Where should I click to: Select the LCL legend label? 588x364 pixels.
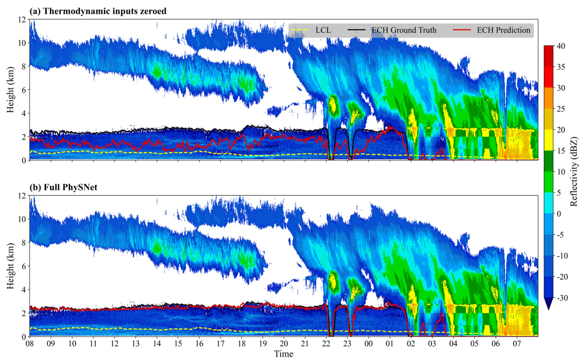pyautogui.click(x=323, y=30)
